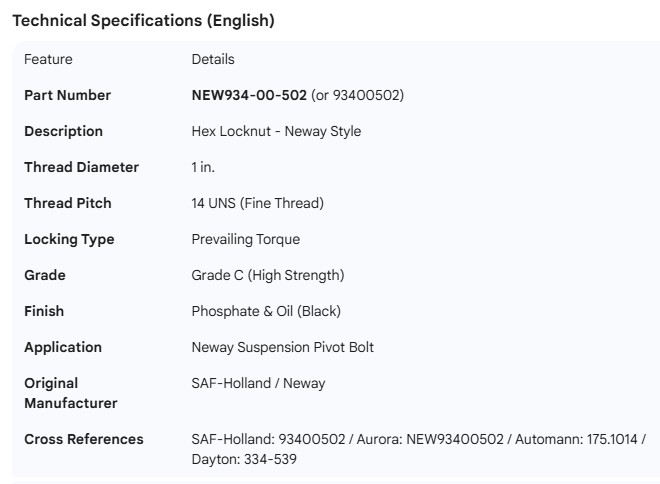660x484 pixels.
Task: Click the '14 UNS (Fine Thread)' value
Action: coord(257,203)
